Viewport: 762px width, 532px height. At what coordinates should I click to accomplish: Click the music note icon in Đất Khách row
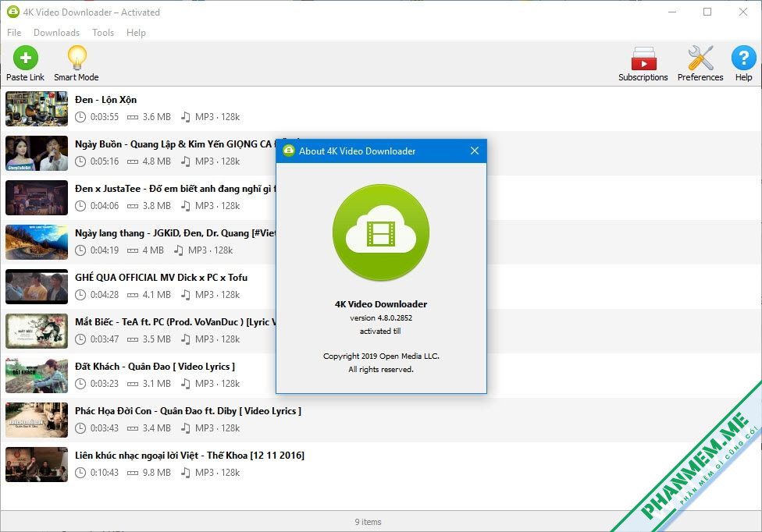pyautogui.click(x=185, y=384)
